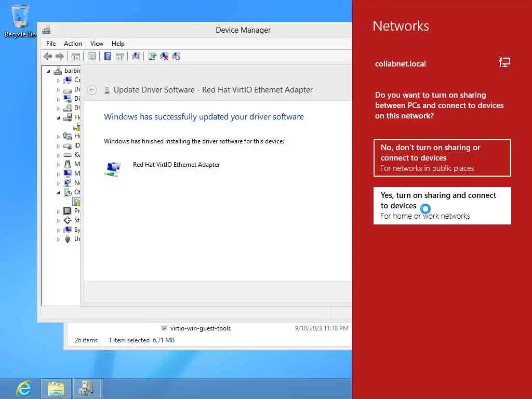
Task: Choose No, don't turn on sharing
Action: pos(442,158)
